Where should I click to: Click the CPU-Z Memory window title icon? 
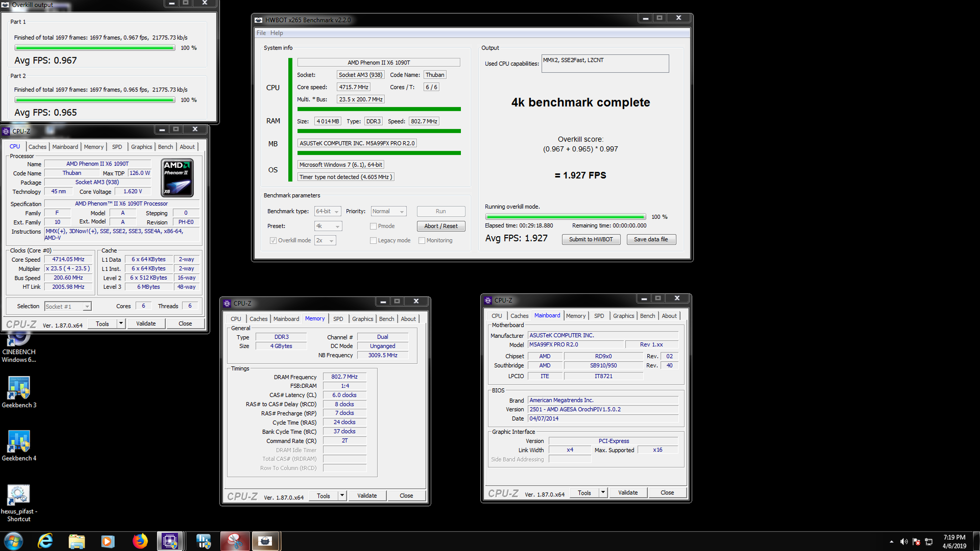point(227,303)
